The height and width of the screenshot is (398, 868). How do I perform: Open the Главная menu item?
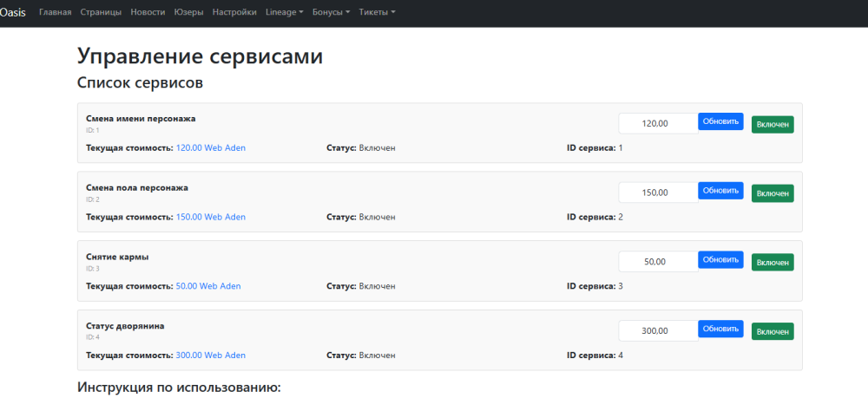56,12
